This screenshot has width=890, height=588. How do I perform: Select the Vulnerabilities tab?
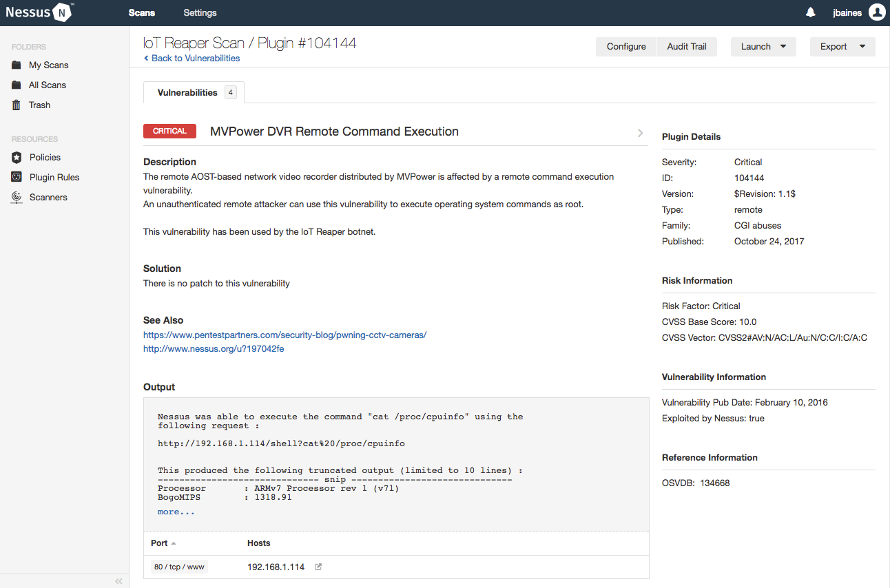(194, 92)
